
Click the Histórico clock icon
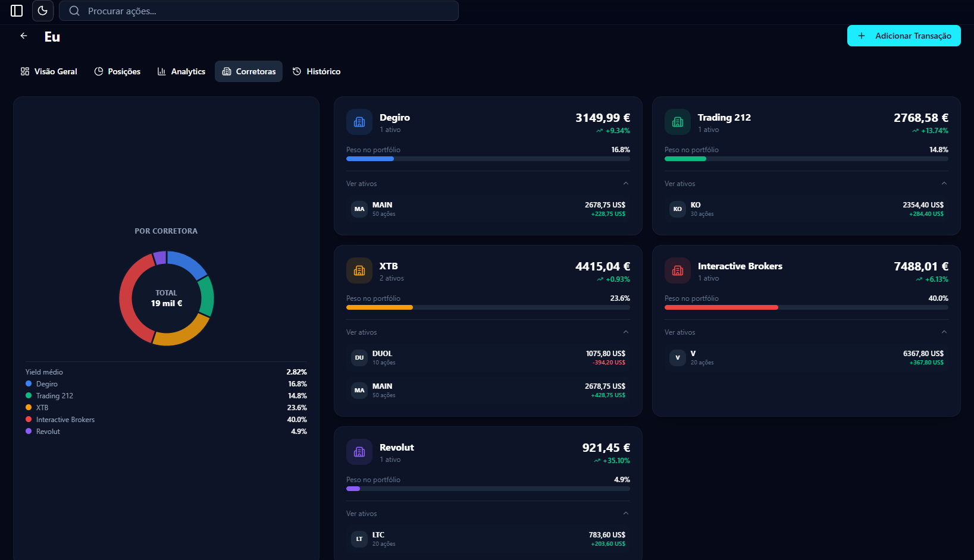coord(297,71)
